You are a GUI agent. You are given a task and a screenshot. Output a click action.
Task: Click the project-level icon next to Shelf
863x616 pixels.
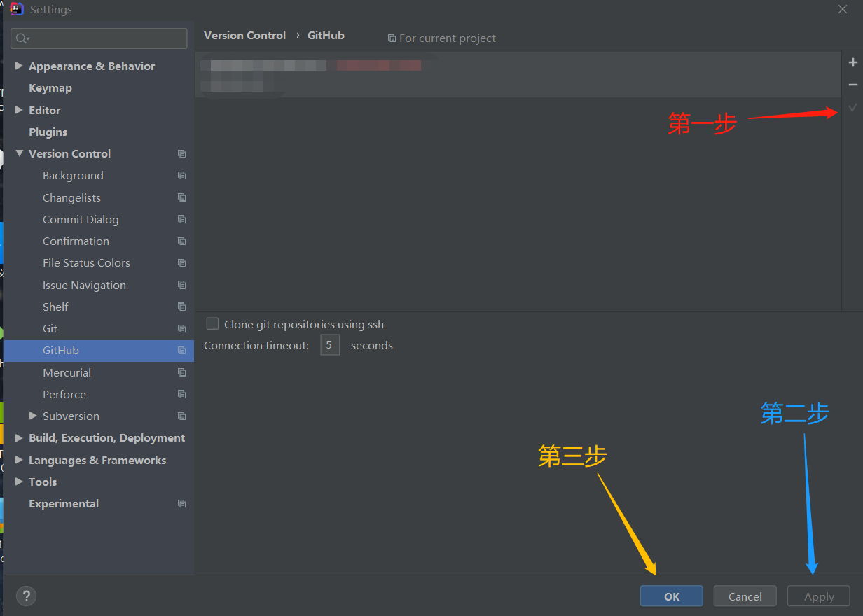pos(182,307)
